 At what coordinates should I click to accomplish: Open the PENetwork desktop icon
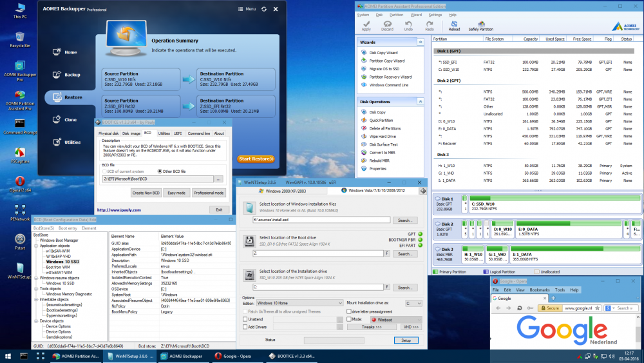(20, 213)
